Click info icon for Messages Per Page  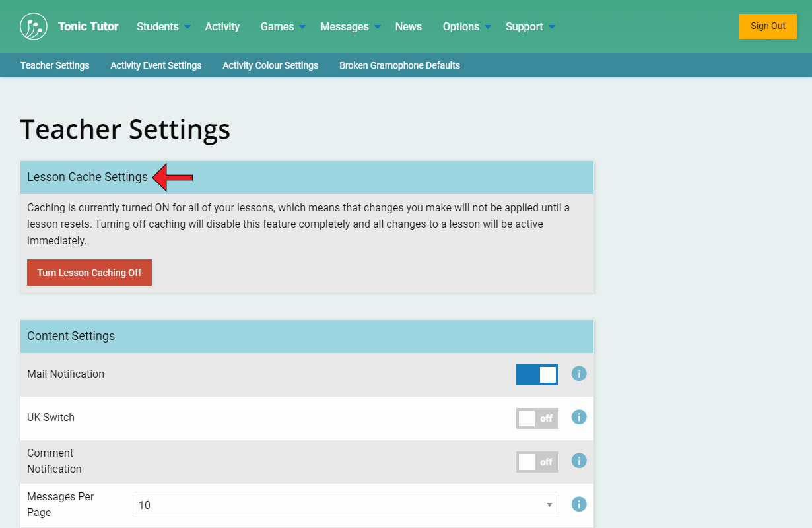click(579, 504)
